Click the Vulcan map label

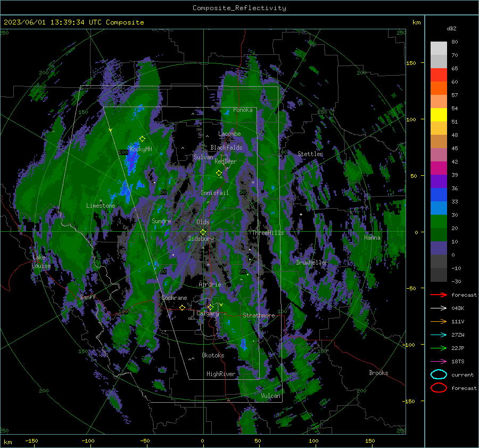pyautogui.click(x=271, y=396)
